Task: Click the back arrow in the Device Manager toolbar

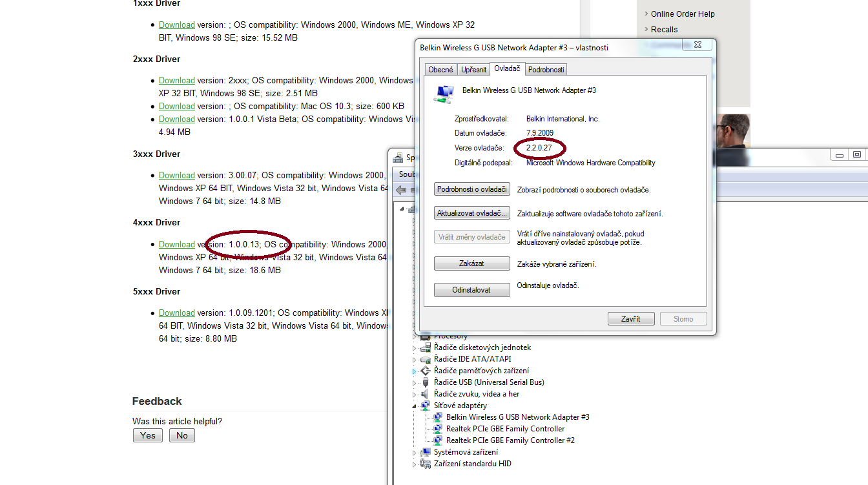Action: click(401, 190)
